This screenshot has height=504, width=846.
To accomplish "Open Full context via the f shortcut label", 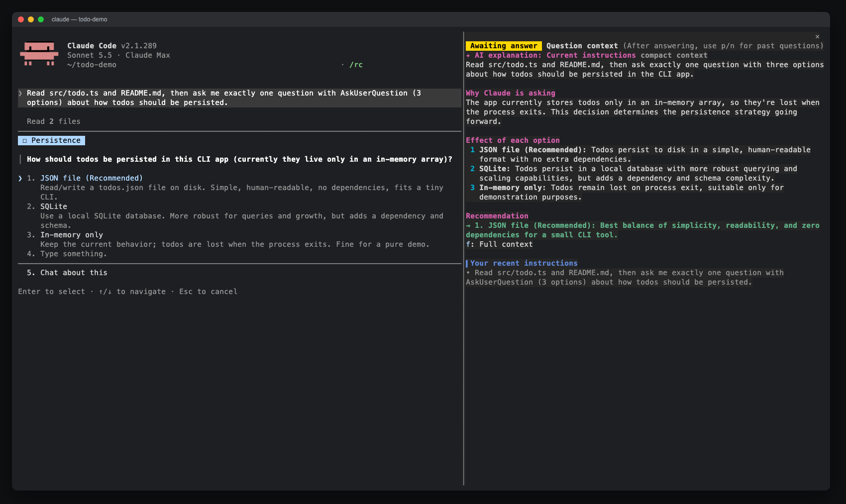I will pos(499,244).
